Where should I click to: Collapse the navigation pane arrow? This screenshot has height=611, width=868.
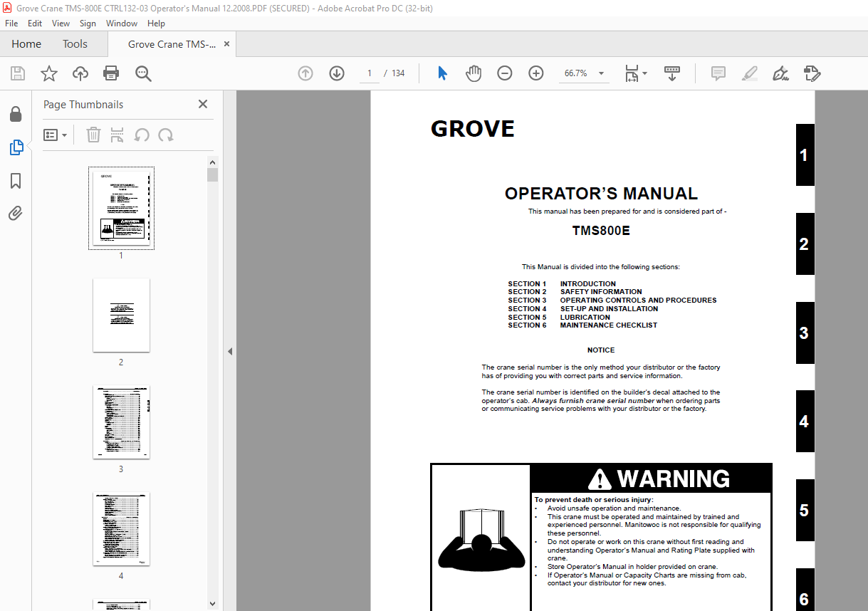coord(230,351)
